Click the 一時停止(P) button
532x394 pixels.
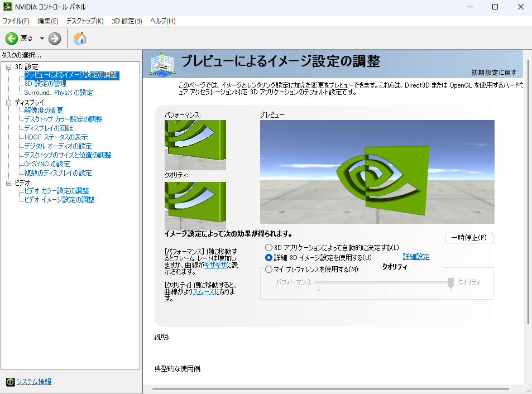[469, 238]
